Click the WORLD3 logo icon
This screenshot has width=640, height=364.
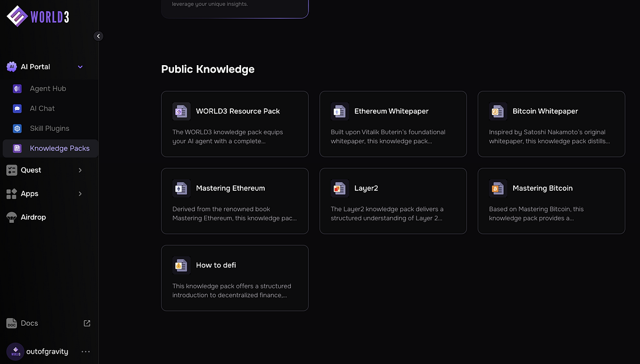(x=17, y=16)
